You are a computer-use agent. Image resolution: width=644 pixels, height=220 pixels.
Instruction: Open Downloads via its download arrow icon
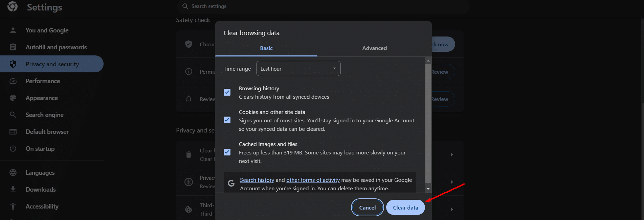point(13,189)
